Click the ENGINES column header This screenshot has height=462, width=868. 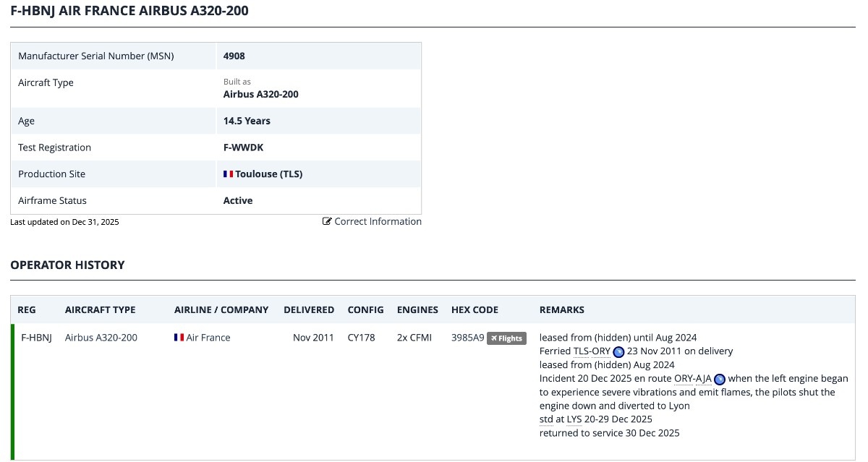[417, 309]
